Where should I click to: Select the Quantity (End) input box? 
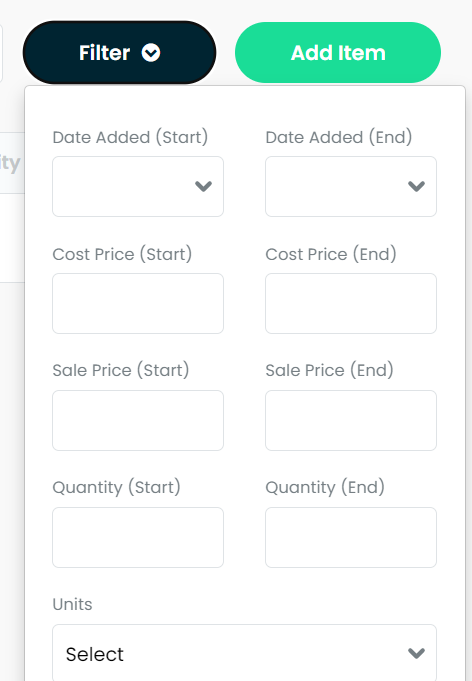tap(351, 537)
